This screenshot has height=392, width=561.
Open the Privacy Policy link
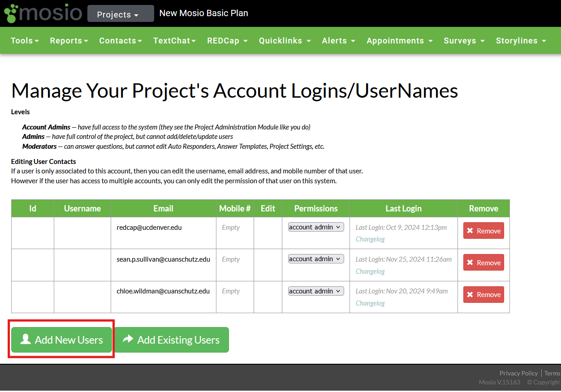[519, 373]
